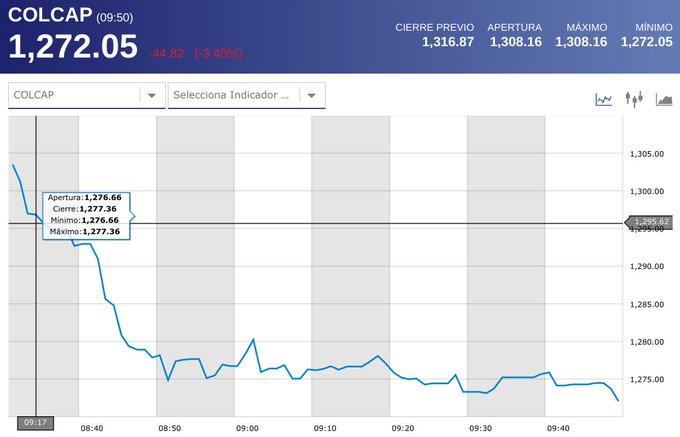Click the price line peak near 09:00

pyautogui.click(x=253, y=339)
